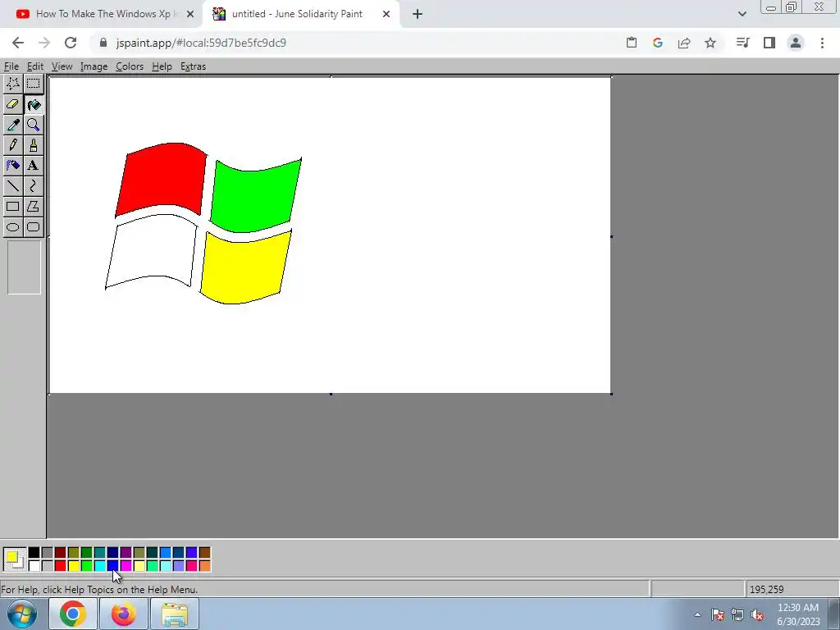Select the black color swatch
This screenshot has width=840, height=630.
point(34,553)
